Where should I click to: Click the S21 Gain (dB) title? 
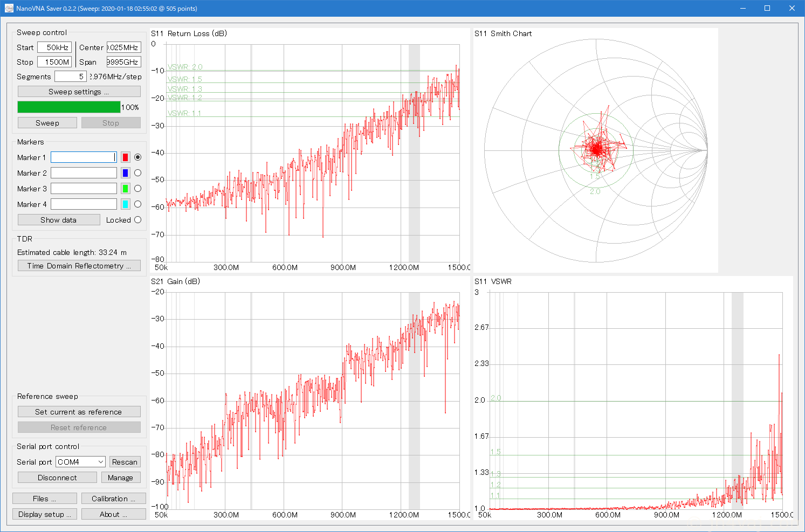tap(176, 281)
